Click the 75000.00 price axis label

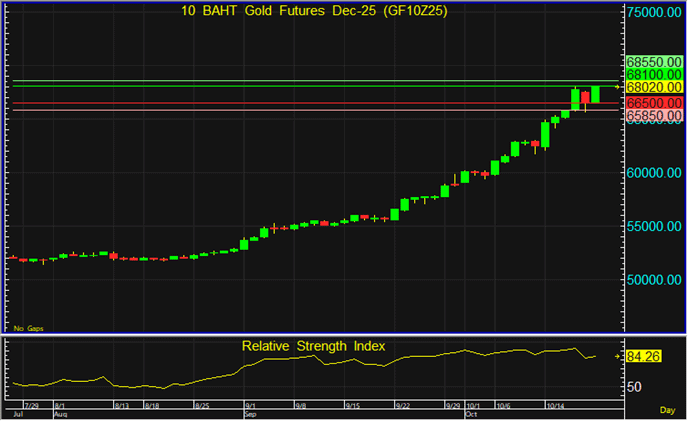pyautogui.click(x=654, y=12)
